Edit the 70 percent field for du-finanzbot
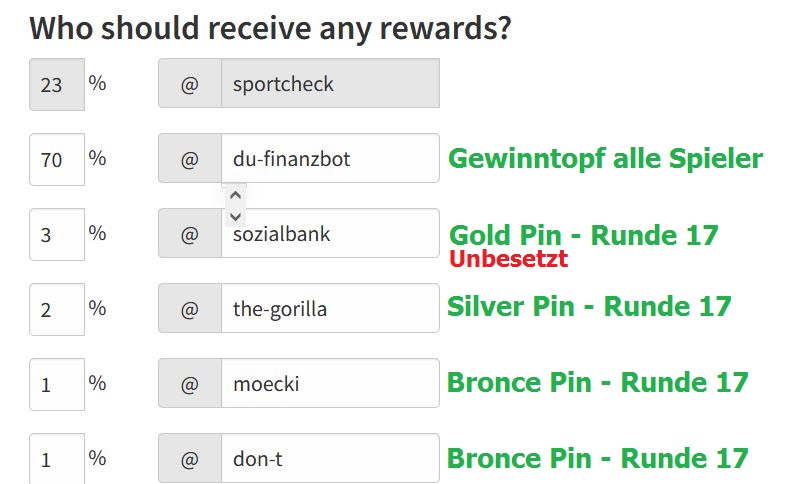Screen dimensions: 805x484 57,159
